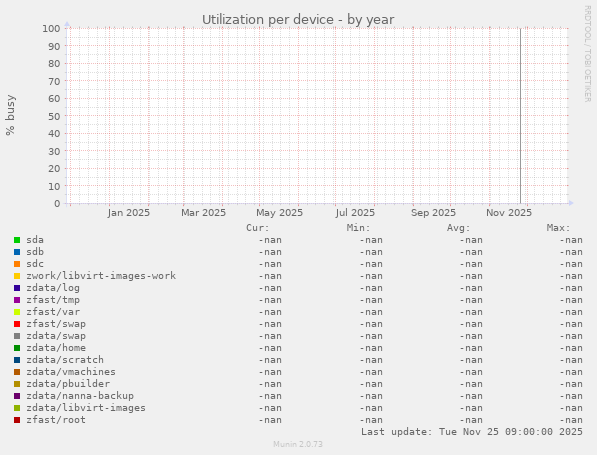Click the Last update timestamp text
This screenshot has height=455, width=597.
[x=472, y=432]
